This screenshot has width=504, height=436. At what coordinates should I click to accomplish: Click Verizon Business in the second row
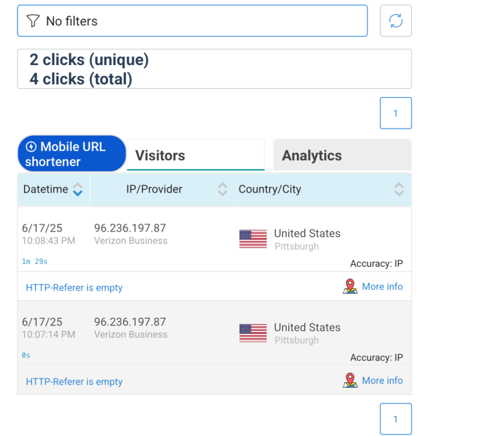pyautogui.click(x=130, y=334)
